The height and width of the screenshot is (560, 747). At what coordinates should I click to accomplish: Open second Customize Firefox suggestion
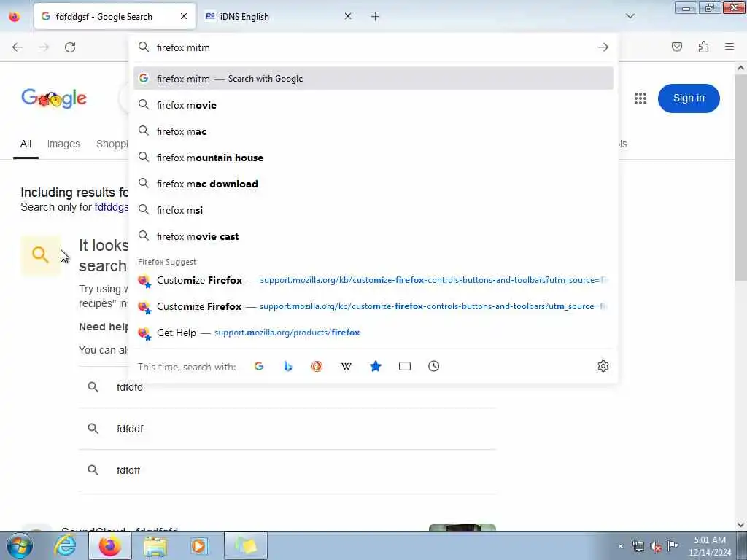[373, 306]
